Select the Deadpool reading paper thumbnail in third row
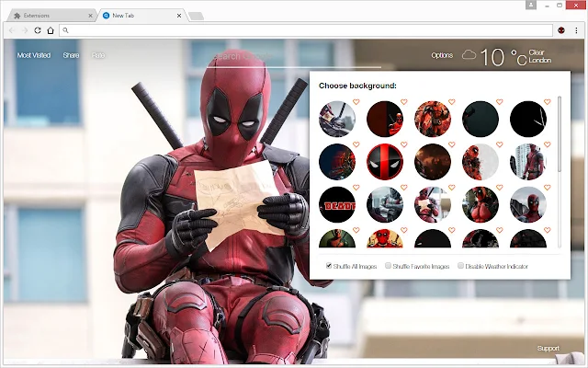 pyautogui.click(x=433, y=204)
